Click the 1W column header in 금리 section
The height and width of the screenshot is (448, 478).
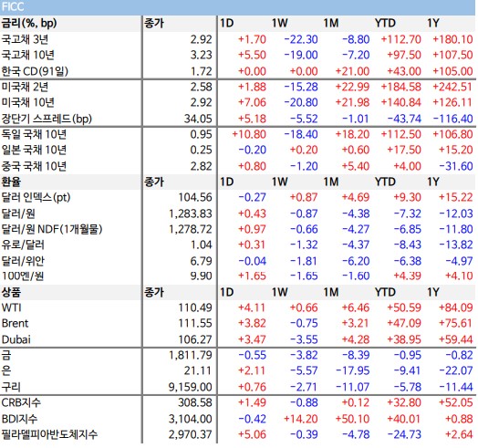(279, 23)
